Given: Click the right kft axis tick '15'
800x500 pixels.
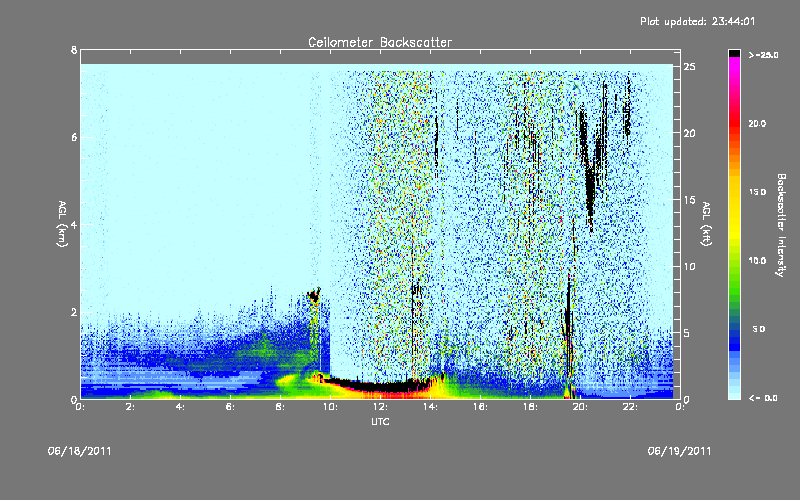Looking at the screenshot, I should 690,200.
